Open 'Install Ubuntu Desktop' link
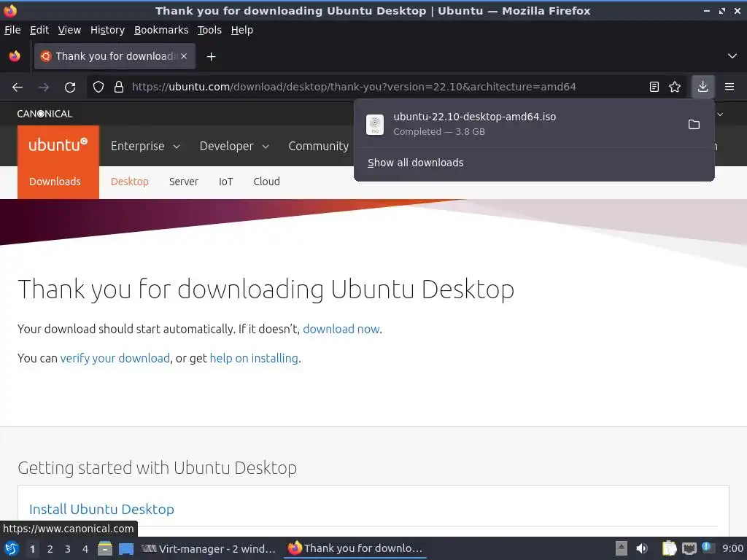This screenshot has height=560, width=747. click(x=101, y=509)
